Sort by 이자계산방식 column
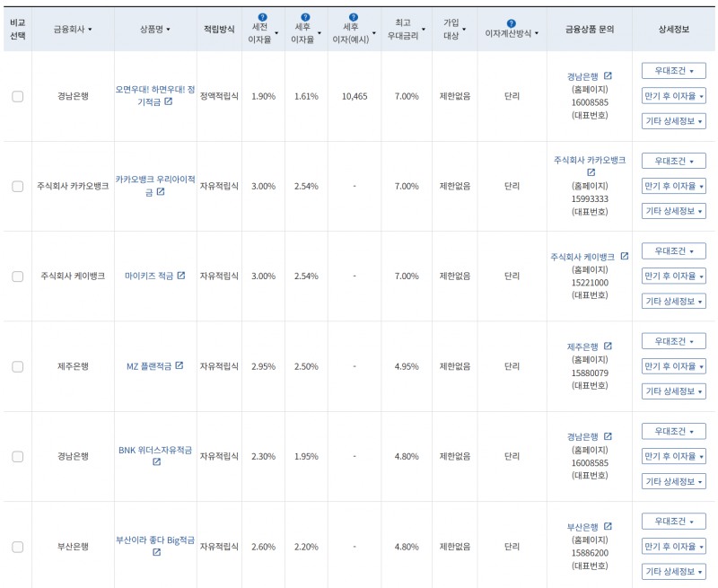718x588 pixels. [512, 33]
